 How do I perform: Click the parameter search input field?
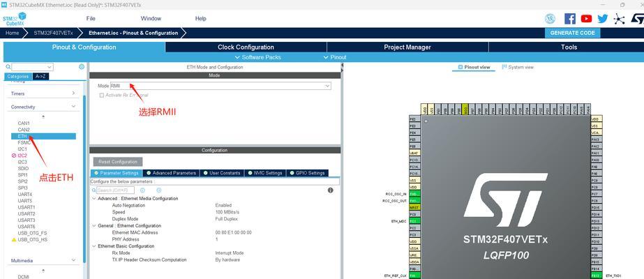pos(115,190)
